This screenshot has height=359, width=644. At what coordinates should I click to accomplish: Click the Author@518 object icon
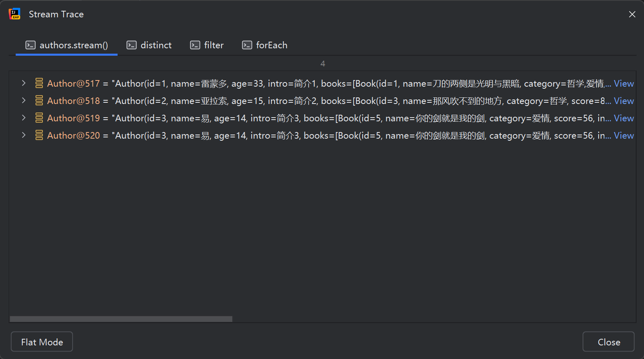tap(39, 101)
